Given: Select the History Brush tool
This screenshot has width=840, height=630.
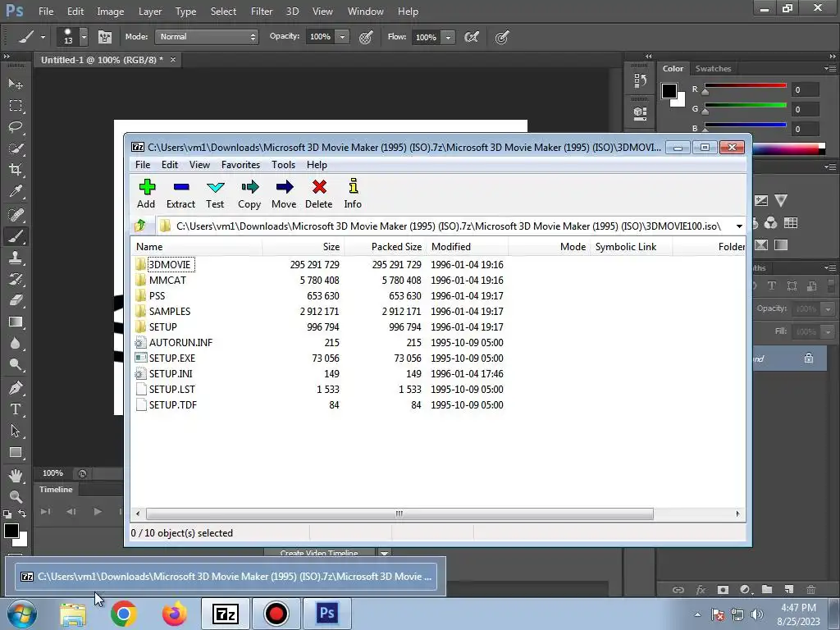Looking at the screenshot, I should [x=16, y=279].
